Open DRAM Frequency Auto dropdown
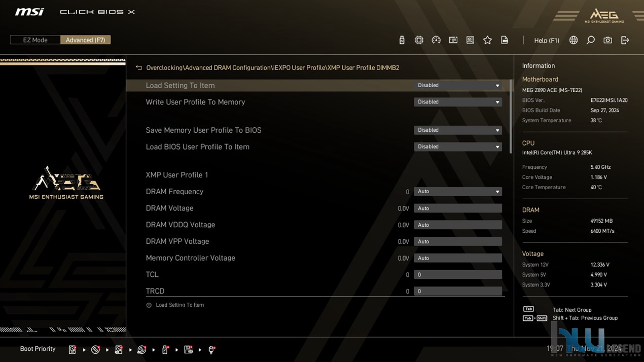This screenshot has height=362, width=644. tap(458, 192)
